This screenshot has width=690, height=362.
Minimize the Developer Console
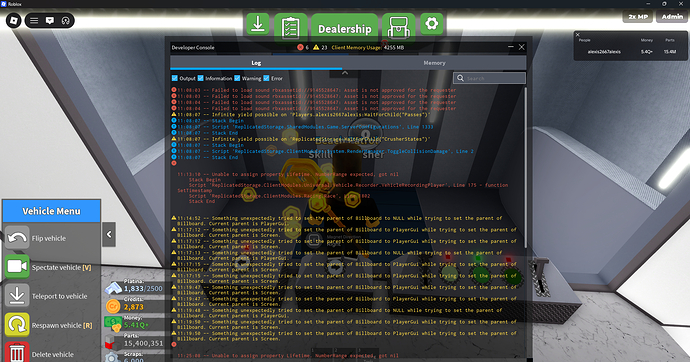(x=510, y=47)
